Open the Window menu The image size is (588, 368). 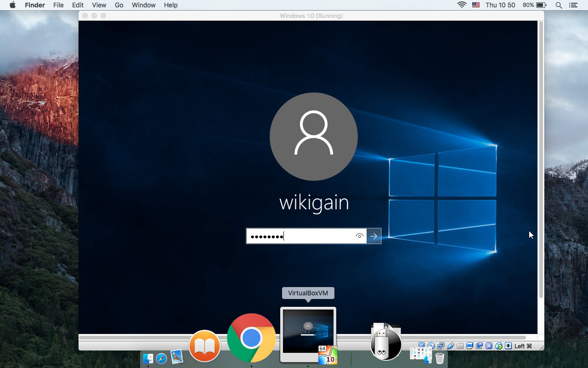click(143, 5)
